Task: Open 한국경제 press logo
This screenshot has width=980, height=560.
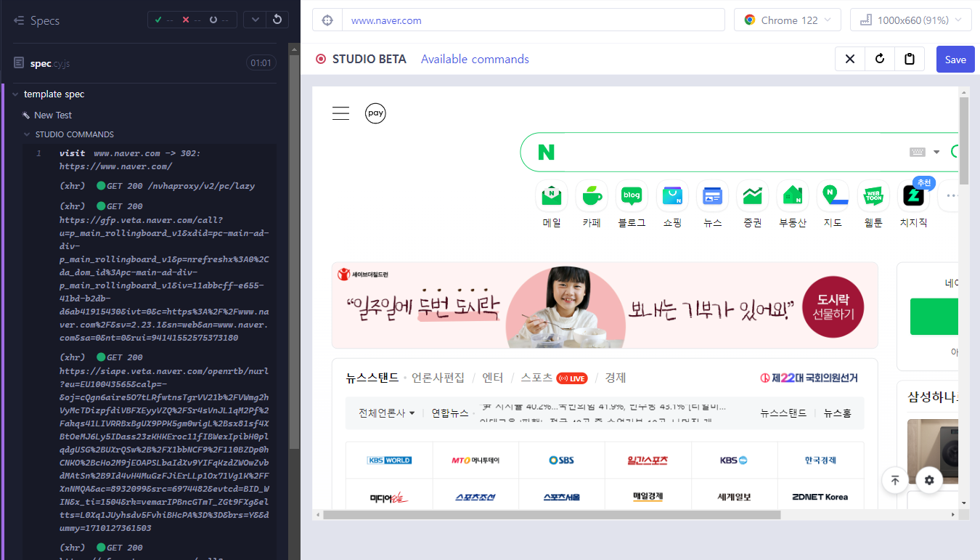Action: pyautogui.click(x=820, y=460)
